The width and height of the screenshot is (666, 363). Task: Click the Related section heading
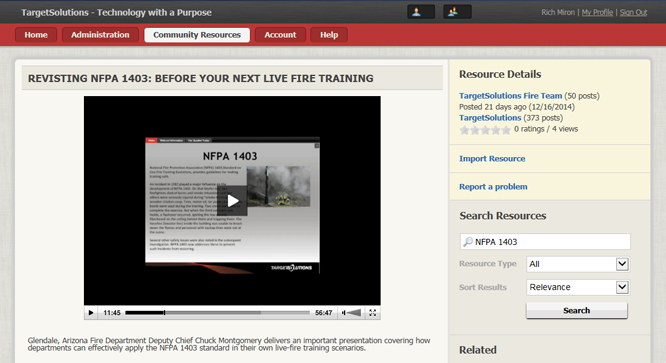478,350
